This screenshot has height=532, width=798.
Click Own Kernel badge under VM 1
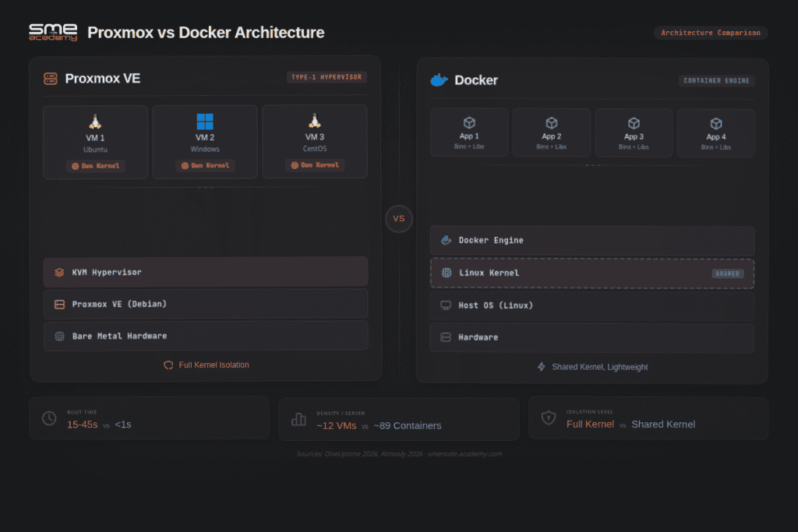click(96, 166)
